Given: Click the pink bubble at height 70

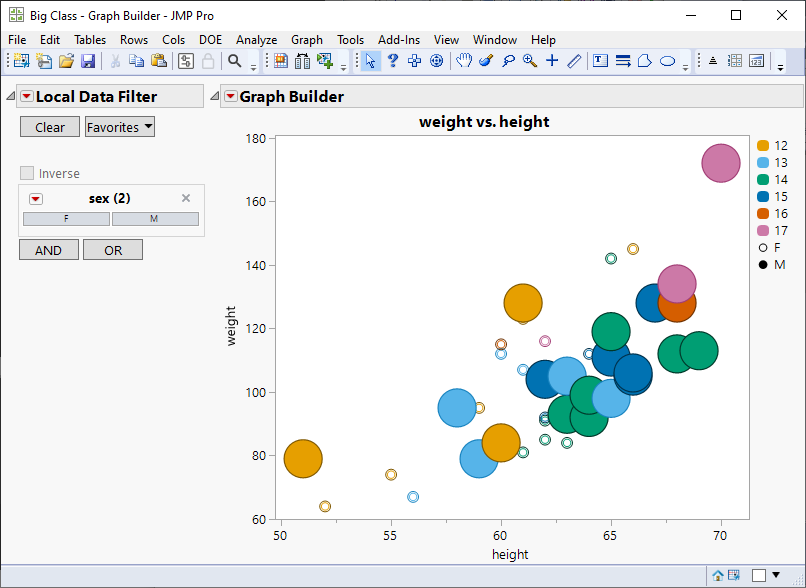Looking at the screenshot, I should [721, 163].
